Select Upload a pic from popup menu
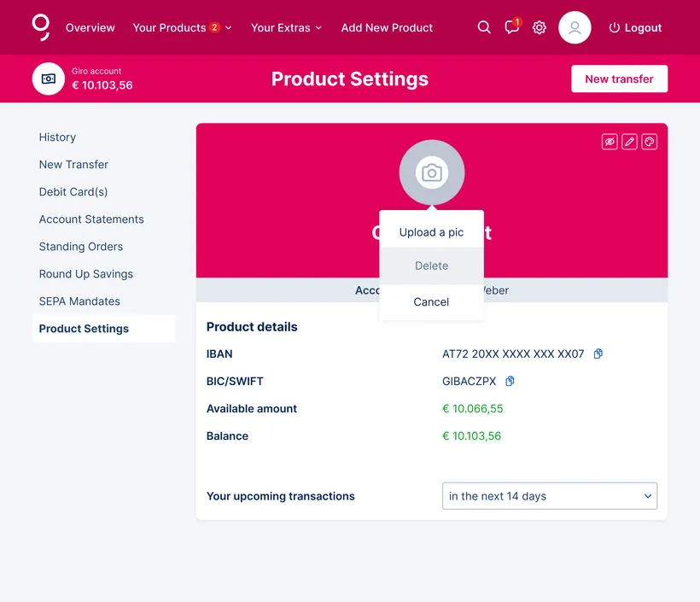The height and width of the screenshot is (602, 700). [x=431, y=232]
